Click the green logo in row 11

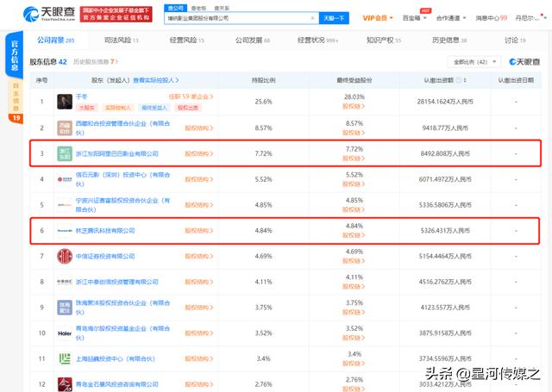[x=65, y=358]
